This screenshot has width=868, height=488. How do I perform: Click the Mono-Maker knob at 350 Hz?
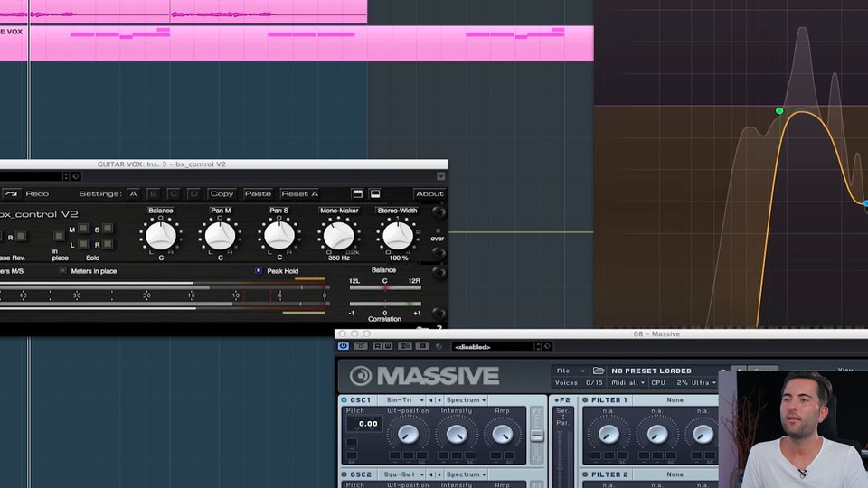(x=338, y=236)
